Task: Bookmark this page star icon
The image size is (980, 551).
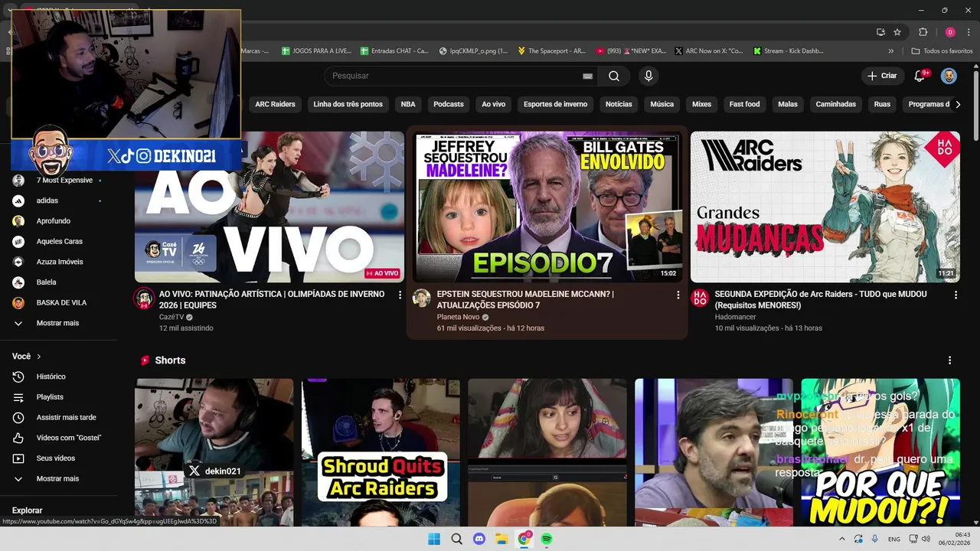Action: tap(897, 32)
